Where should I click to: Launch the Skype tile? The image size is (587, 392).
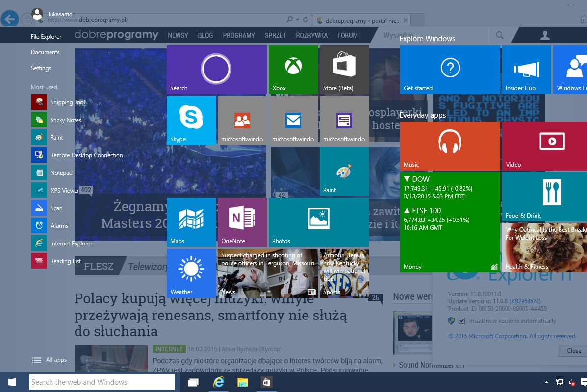point(191,121)
